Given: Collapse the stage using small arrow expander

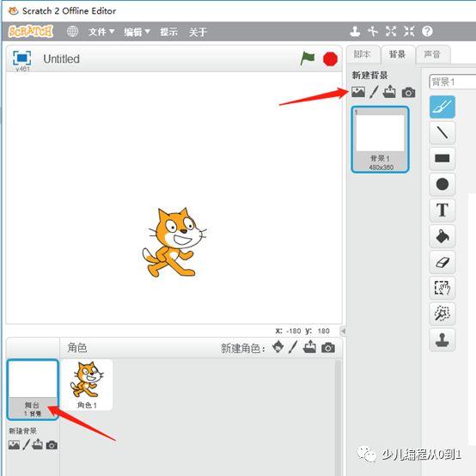Looking at the screenshot, I should tap(344, 331).
